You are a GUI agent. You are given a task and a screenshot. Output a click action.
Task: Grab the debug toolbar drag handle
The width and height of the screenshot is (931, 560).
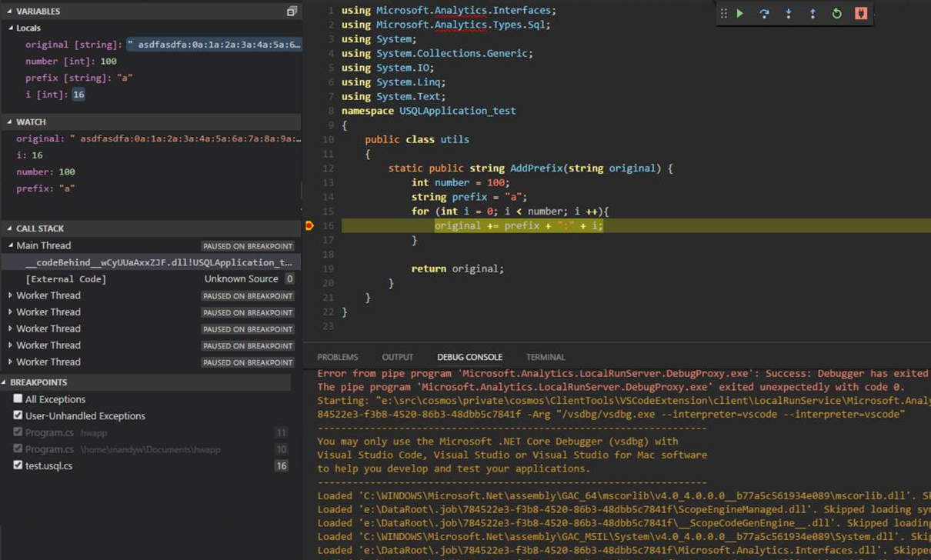click(723, 13)
